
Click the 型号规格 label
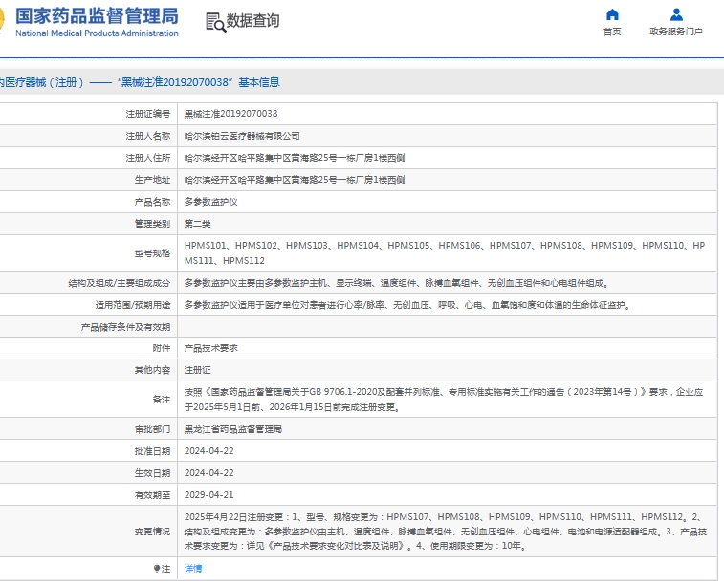(x=152, y=253)
